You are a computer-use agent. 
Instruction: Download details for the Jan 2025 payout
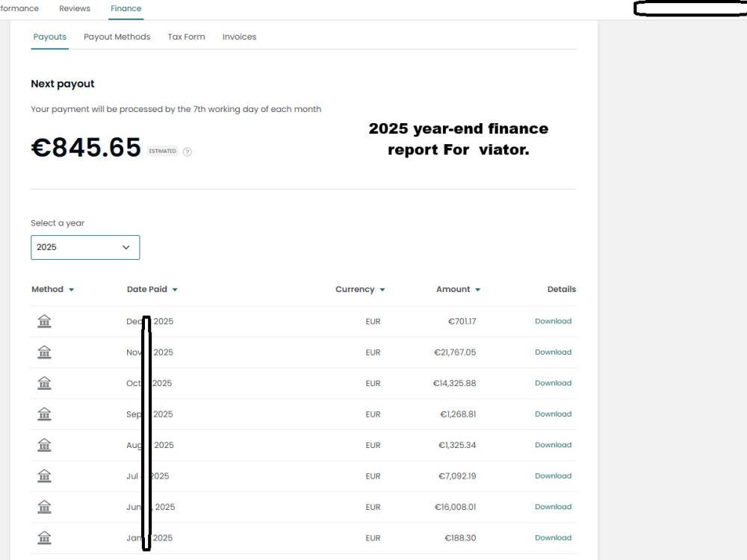(x=553, y=538)
